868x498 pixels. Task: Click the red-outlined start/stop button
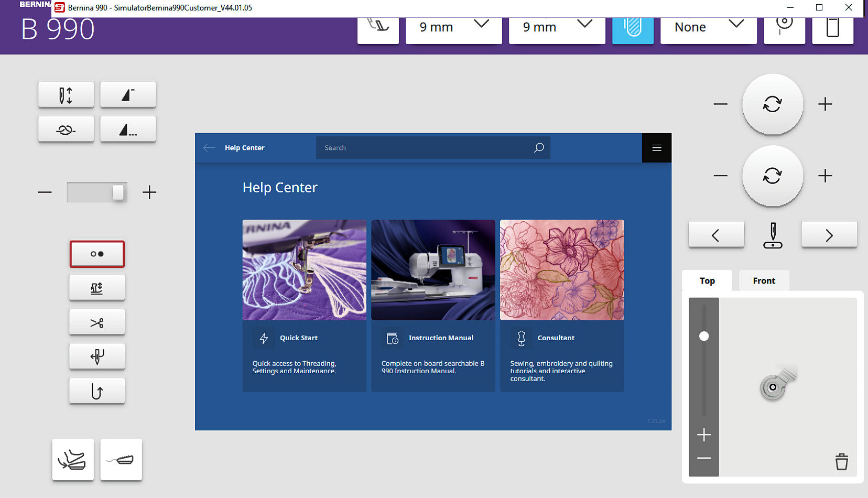97,254
